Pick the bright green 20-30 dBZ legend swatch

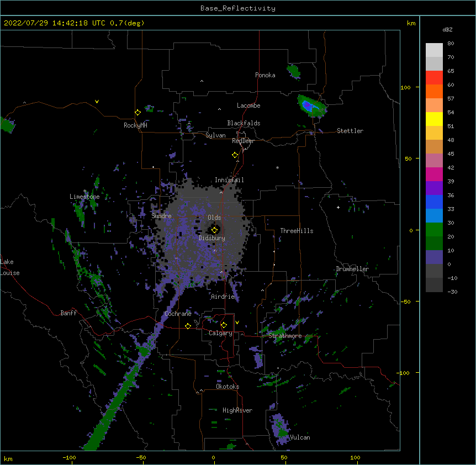pyautogui.click(x=434, y=230)
